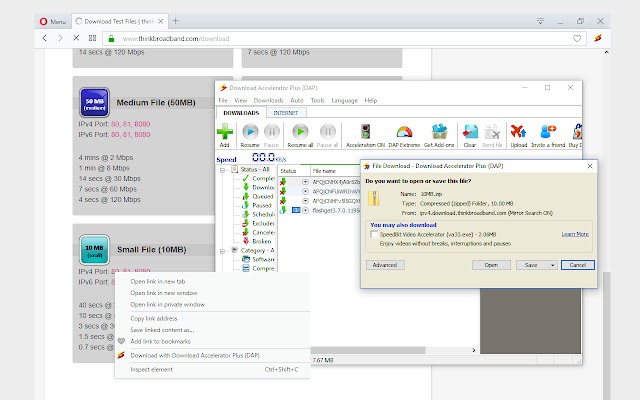Open the Save button dropdown arrow
Viewport: 640px width, 400px height.
pyautogui.click(x=551, y=265)
